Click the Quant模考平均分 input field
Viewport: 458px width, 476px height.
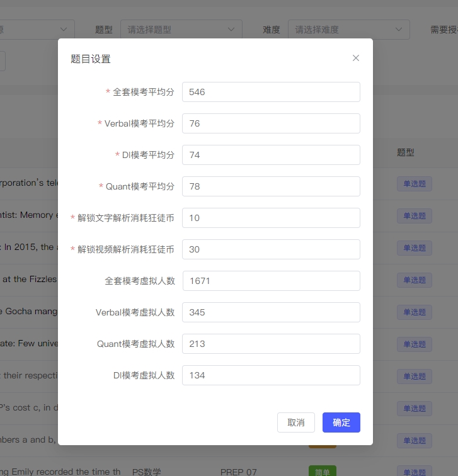tap(271, 186)
